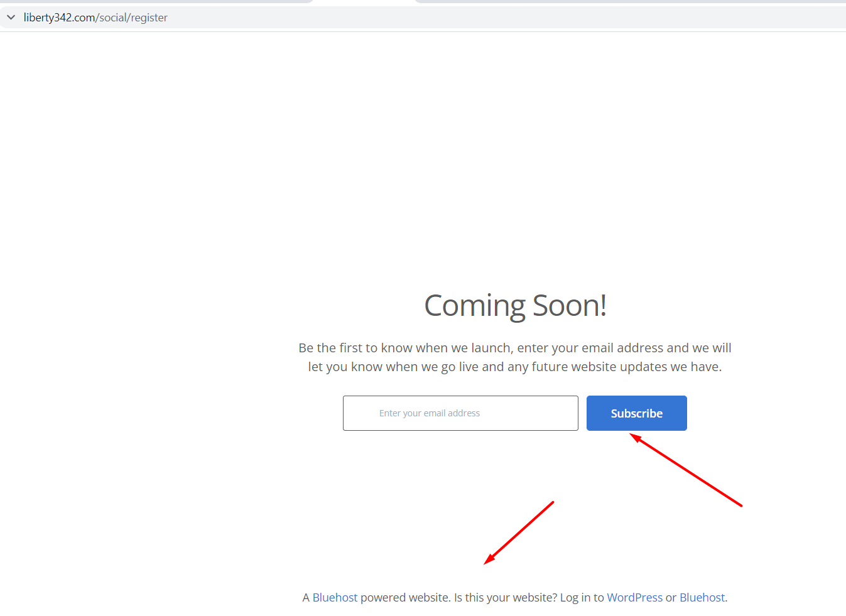Select the liberty342.com/social/register address text
The height and width of the screenshot is (616, 846).
(95, 18)
